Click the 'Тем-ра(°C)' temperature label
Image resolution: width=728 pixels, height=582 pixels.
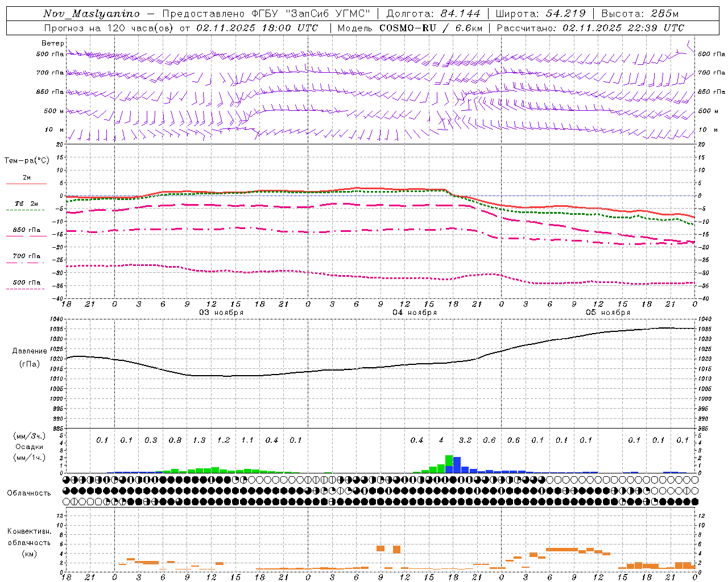(x=27, y=161)
